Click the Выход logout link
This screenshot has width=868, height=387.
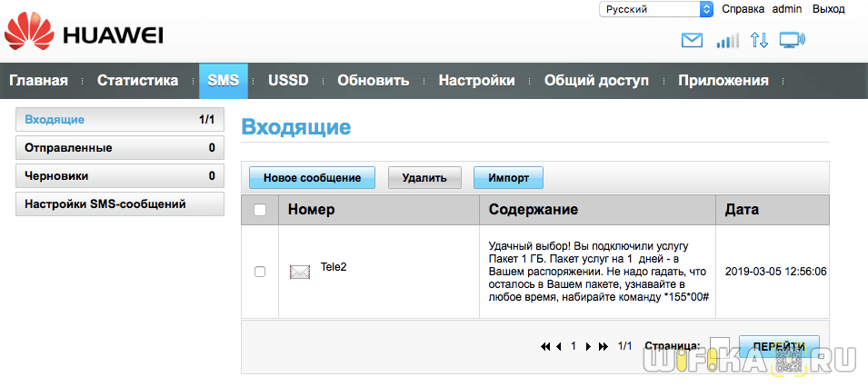(828, 9)
